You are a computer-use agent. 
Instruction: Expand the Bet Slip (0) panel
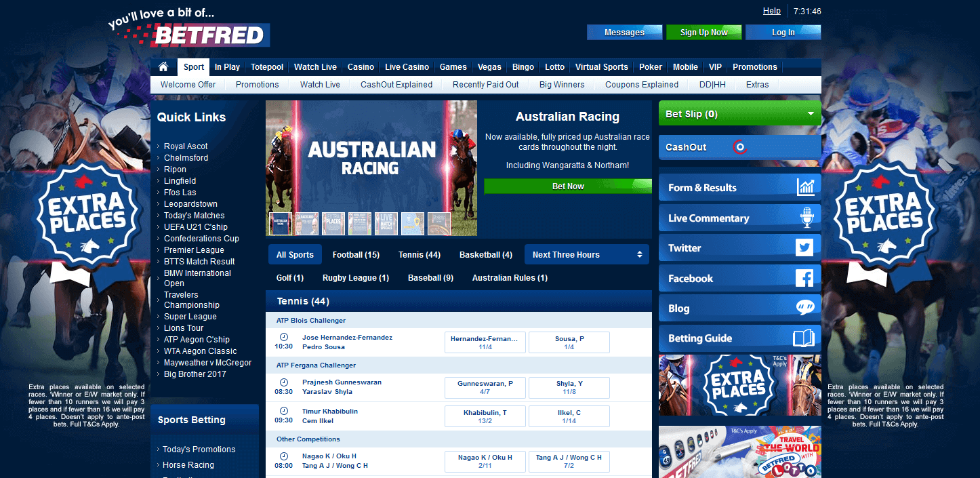[x=740, y=114]
